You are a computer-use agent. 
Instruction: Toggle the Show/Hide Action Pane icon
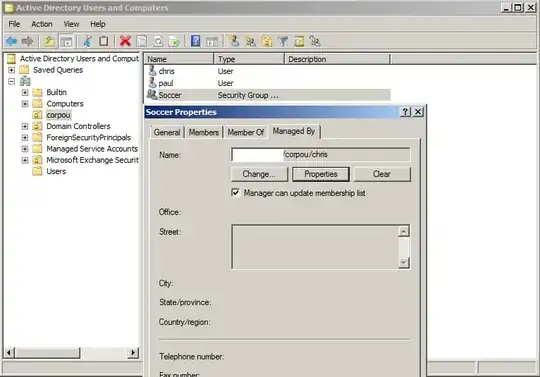point(212,41)
